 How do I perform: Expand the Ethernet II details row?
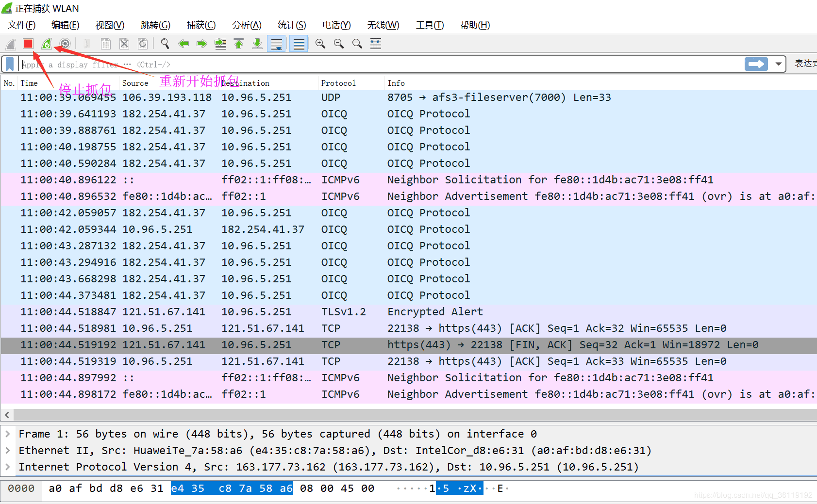(8, 451)
